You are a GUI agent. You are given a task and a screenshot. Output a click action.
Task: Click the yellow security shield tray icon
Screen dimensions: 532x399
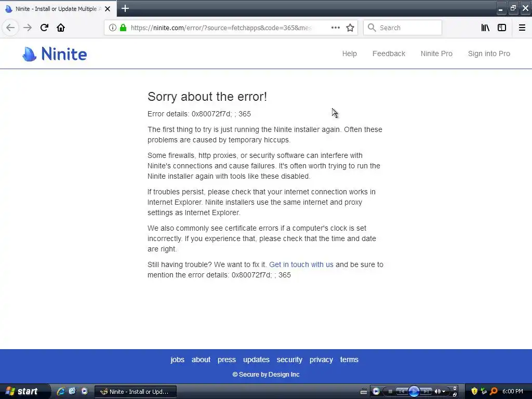(x=474, y=391)
